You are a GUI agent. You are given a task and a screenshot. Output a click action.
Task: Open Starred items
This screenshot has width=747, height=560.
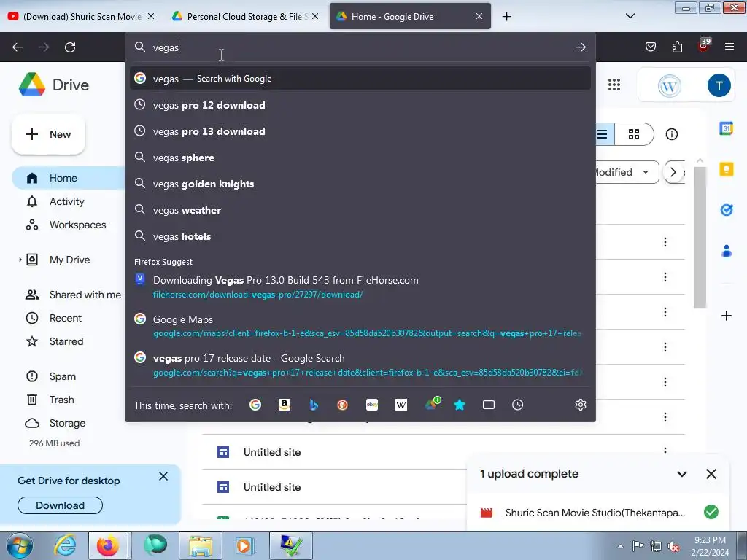(x=68, y=341)
